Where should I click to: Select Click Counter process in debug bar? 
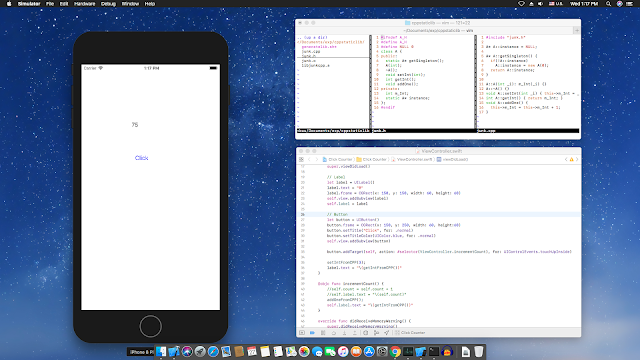coord(410,333)
